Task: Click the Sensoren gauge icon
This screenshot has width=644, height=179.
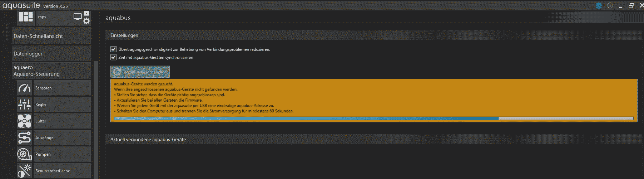Action: [24, 88]
